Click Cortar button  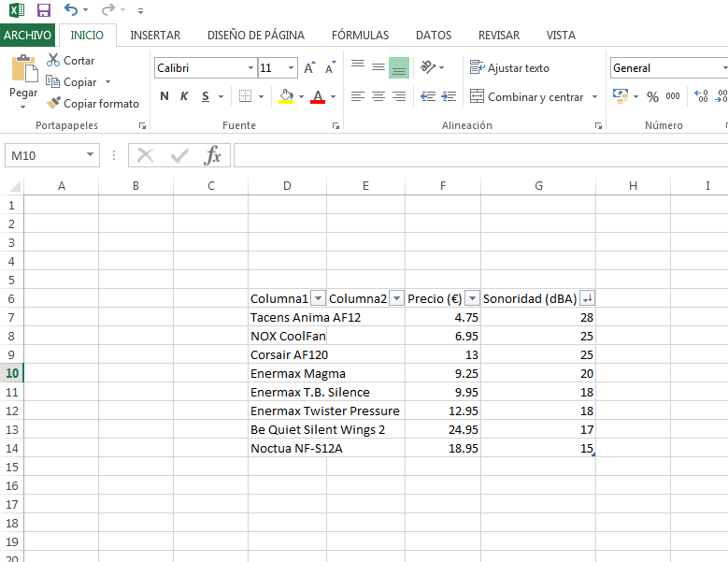[71, 61]
